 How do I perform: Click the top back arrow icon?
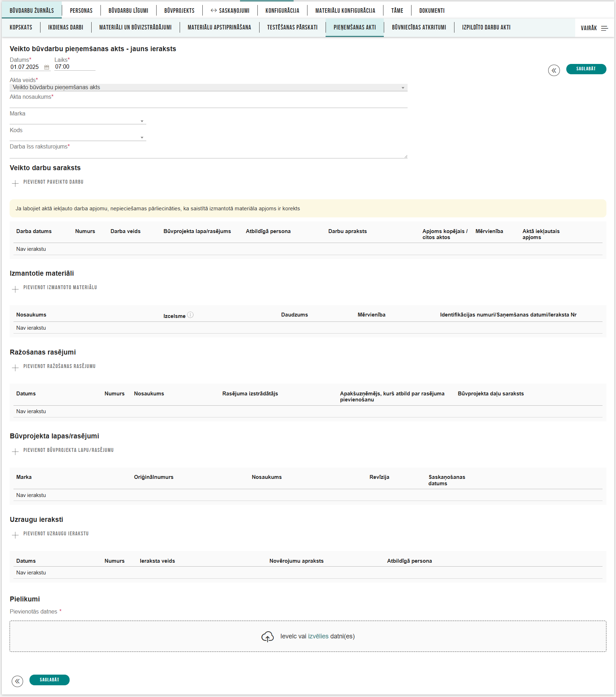554,70
